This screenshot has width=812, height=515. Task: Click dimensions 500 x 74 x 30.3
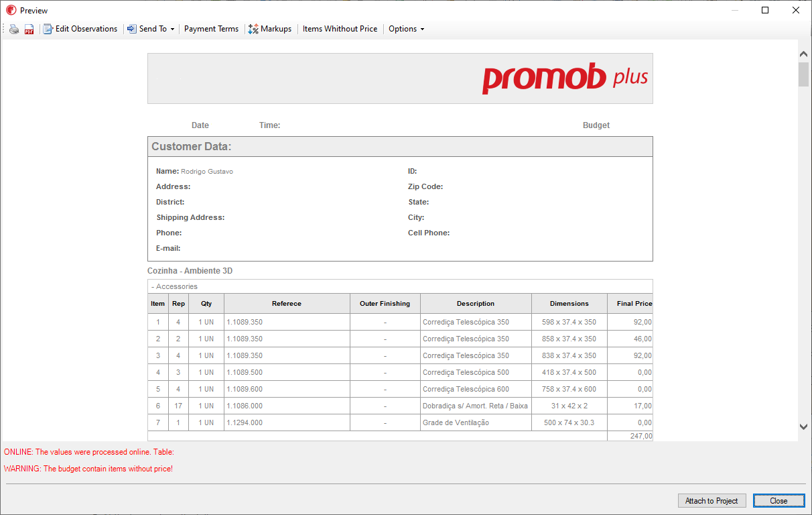[x=569, y=422]
